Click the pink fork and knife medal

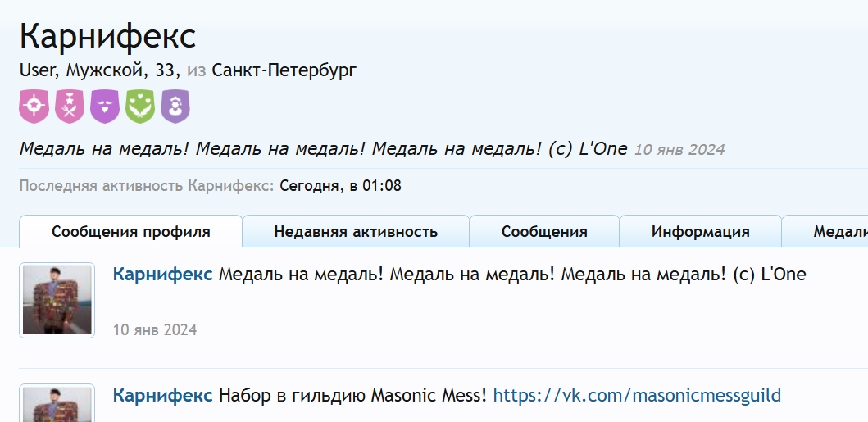(70, 107)
